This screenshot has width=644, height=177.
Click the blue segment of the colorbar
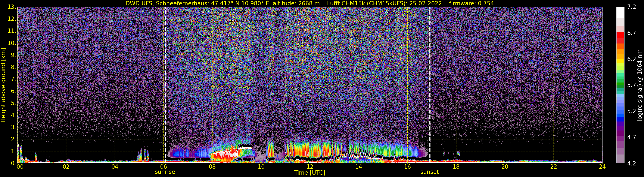620,119
